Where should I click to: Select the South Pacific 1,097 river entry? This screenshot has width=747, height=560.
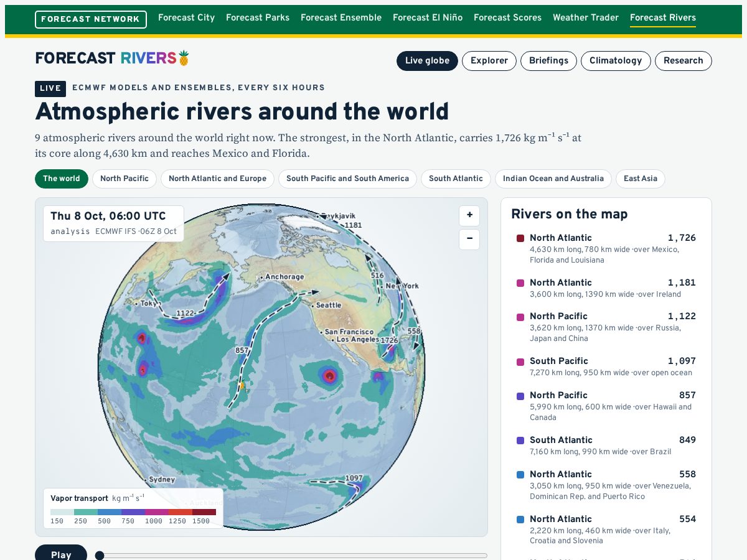coord(606,367)
